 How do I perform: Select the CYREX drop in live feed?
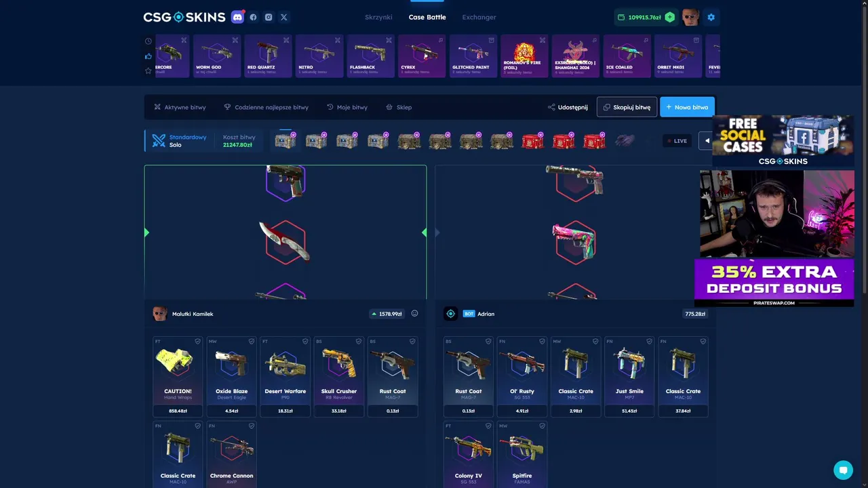[x=422, y=56]
